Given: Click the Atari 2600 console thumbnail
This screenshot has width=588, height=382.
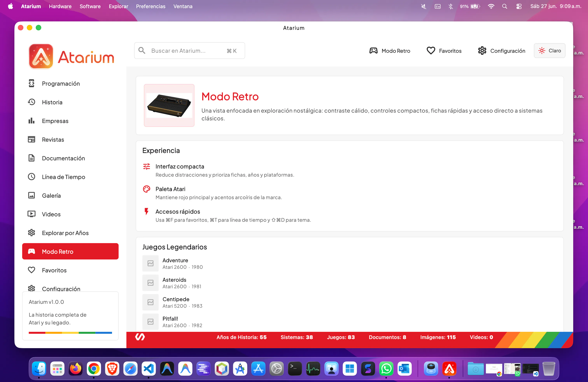Looking at the screenshot, I should (169, 105).
